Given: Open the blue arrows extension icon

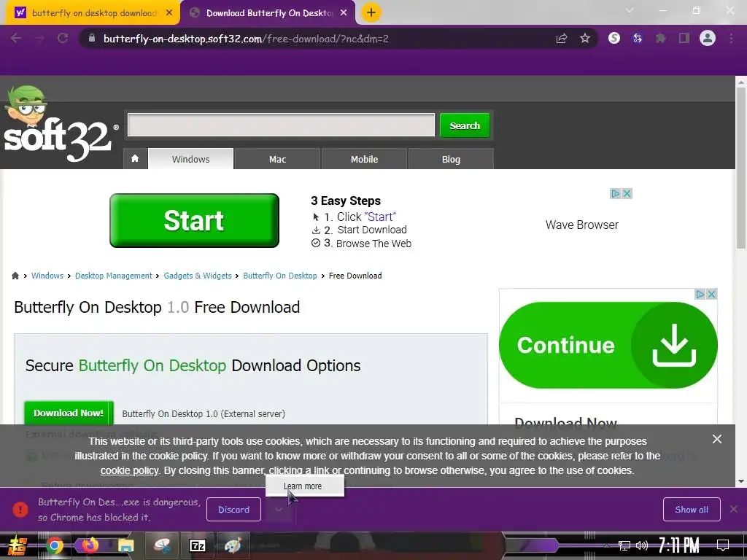Looking at the screenshot, I should (x=638, y=38).
